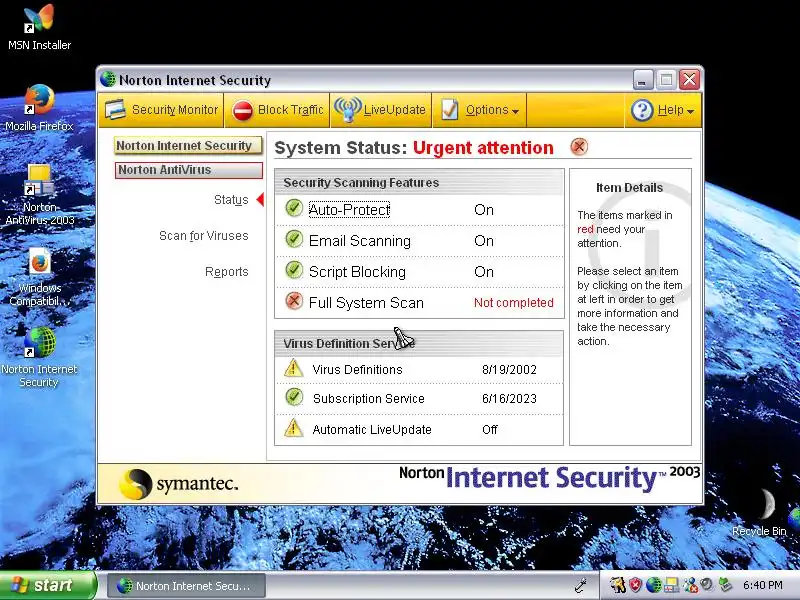800x600 pixels.
Task: Click the red X icon next to Urgent attention
Action: [x=579, y=147]
